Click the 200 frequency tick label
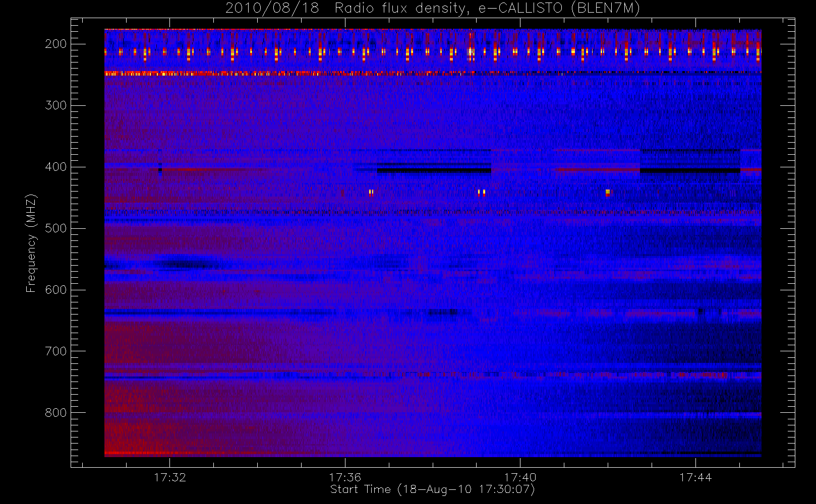This screenshot has height=504, width=816. (56, 44)
